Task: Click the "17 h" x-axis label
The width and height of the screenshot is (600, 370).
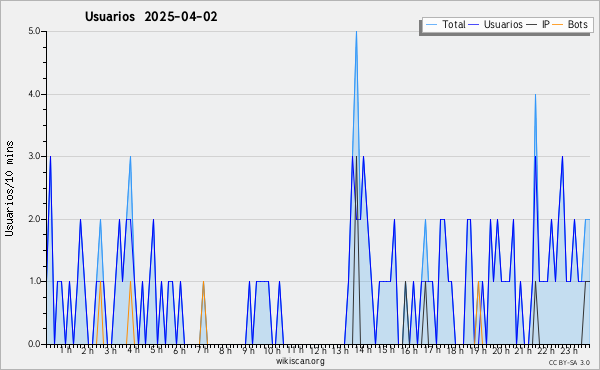Action: tap(432, 350)
